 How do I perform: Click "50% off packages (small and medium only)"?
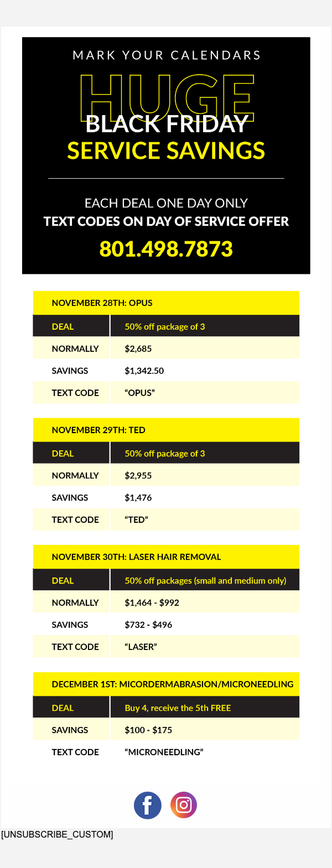pos(205,580)
